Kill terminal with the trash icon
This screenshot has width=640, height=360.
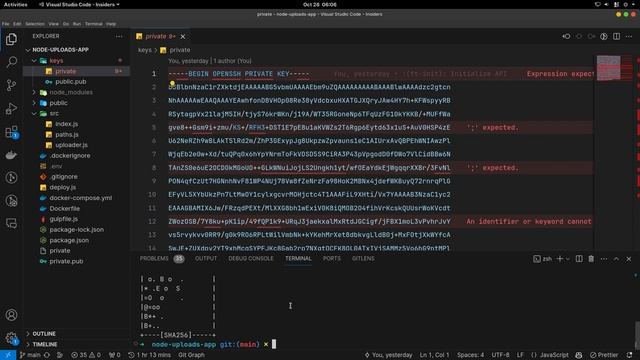click(x=591, y=259)
